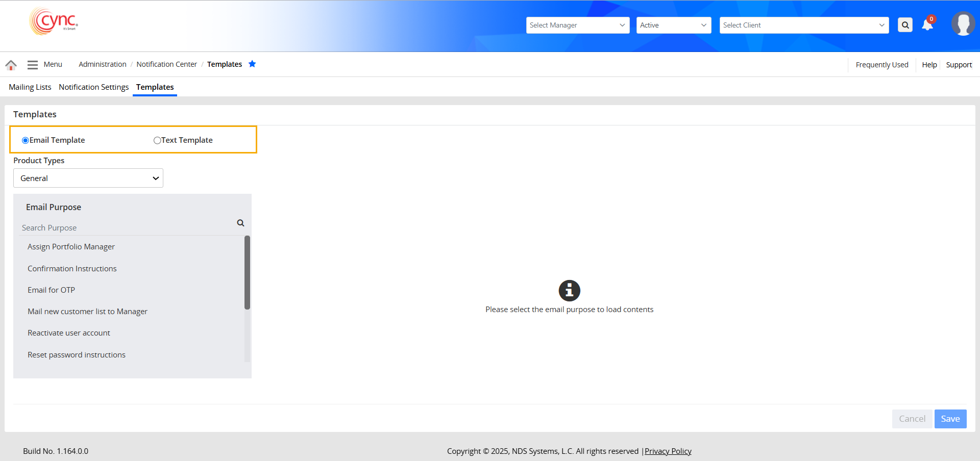Click the blue favorite star icon
The image size is (980, 461).
tap(252, 64)
